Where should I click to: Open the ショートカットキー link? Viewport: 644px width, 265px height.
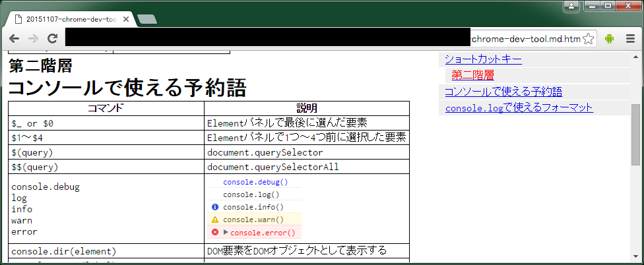[483, 60]
